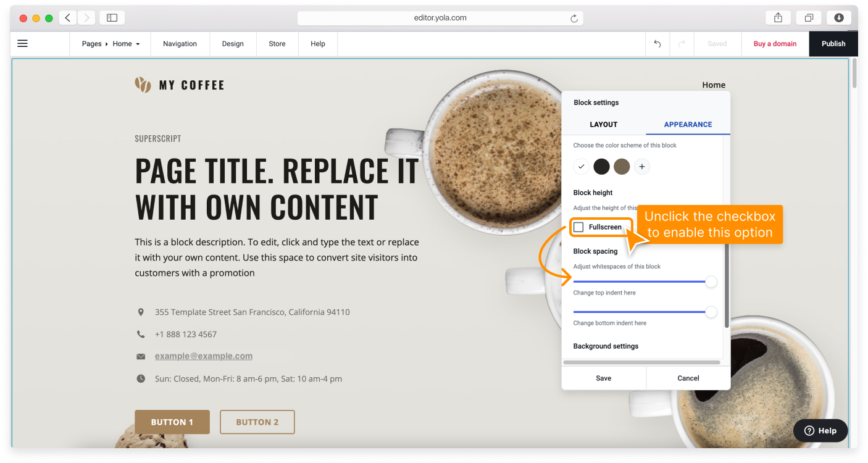Add a new color scheme plus

point(642,167)
